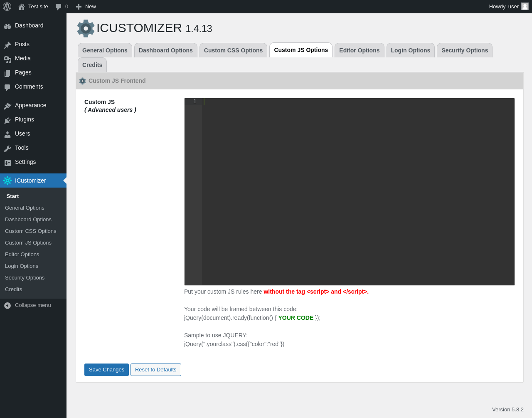The width and height of the screenshot is (532, 418).
Task: Open Media in admin menu
Action: [x=23, y=59]
